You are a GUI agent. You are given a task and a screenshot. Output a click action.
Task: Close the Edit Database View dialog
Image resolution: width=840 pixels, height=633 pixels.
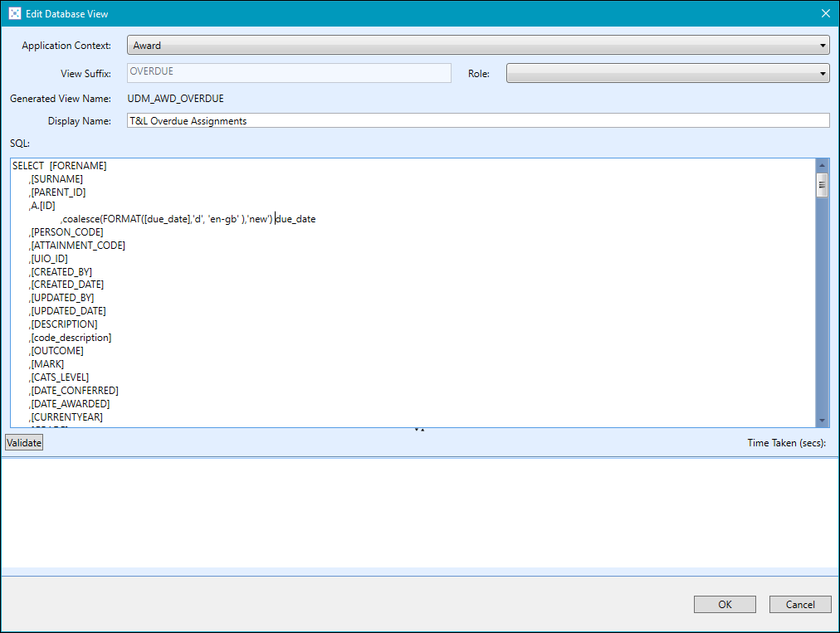(824, 12)
